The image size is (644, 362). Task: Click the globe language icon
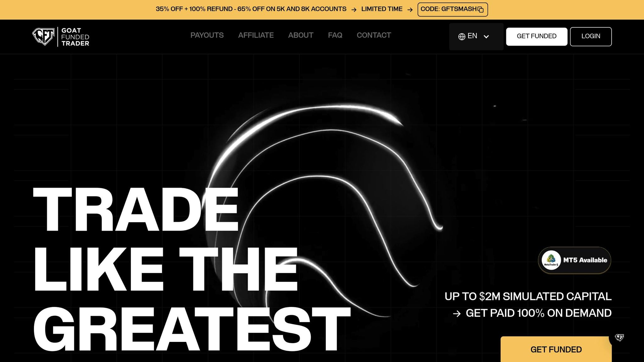(462, 37)
